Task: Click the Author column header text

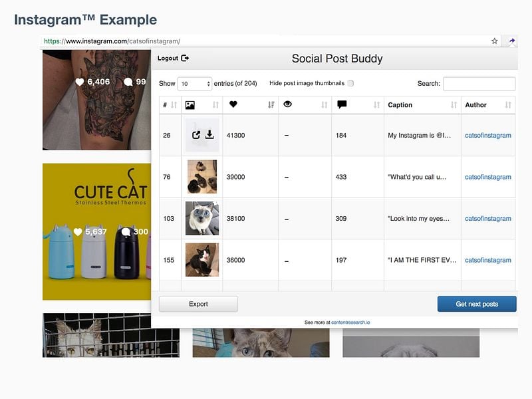Action: (475, 105)
